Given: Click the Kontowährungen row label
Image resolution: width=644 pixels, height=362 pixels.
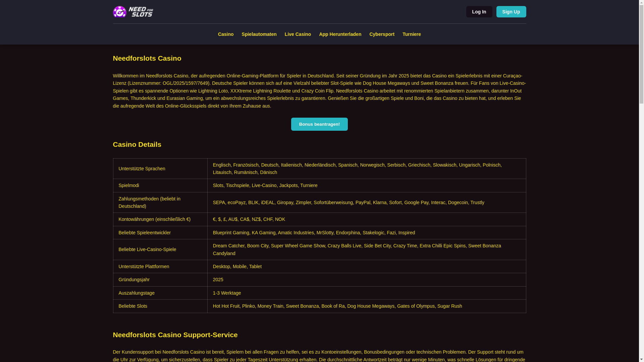Looking at the screenshot, I should click(x=155, y=219).
